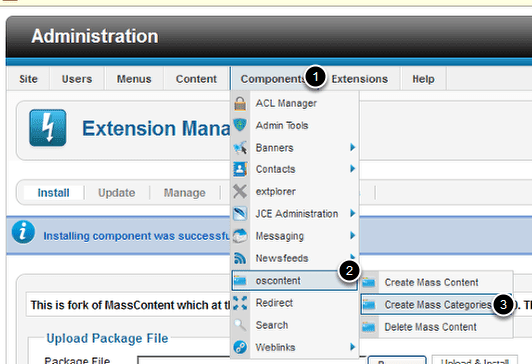
Task: Open the Help menu
Action: (x=423, y=79)
